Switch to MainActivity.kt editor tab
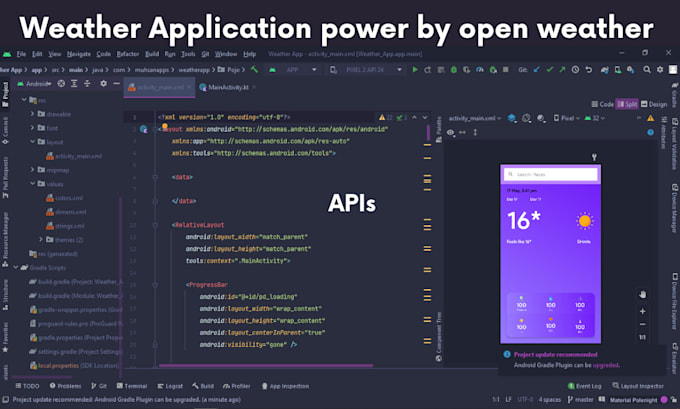Viewport: 680px width, 409px height. [x=226, y=87]
